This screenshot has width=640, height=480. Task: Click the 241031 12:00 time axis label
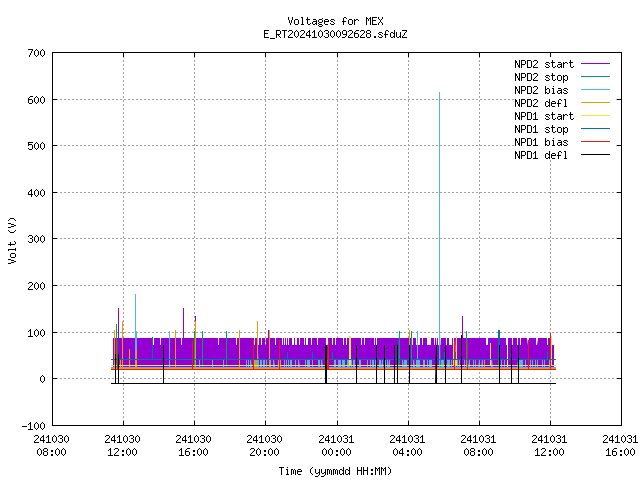pyautogui.click(x=549, y=446)
